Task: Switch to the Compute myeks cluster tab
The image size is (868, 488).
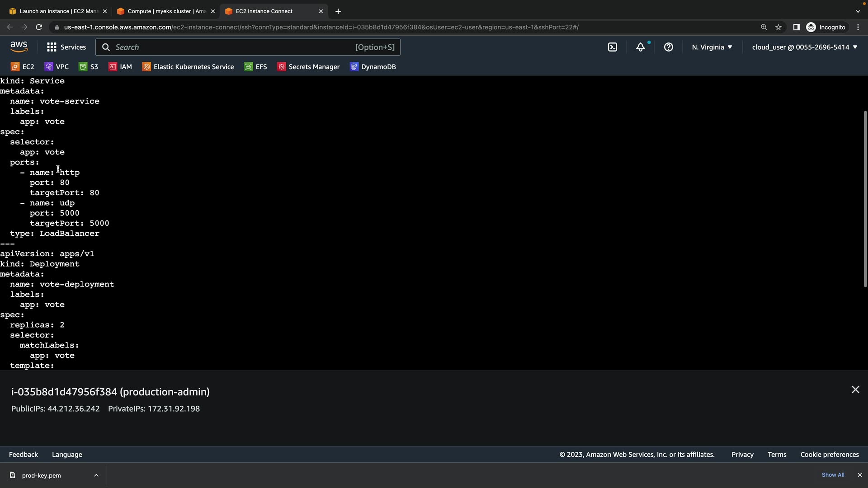Action: pyautogui.click(x=166, y=11)
